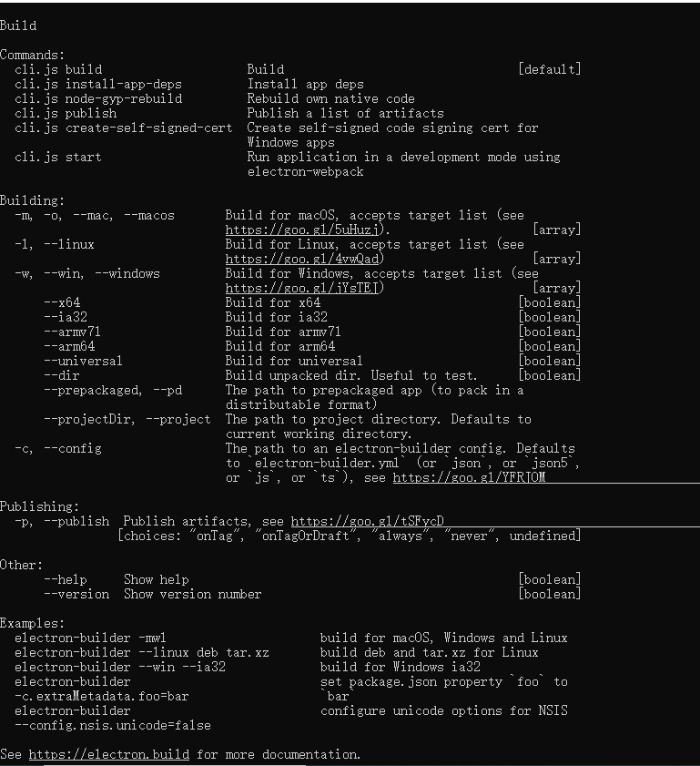Click the '--projectDir, --project' option text
Viewport: 700px width, 766px height.
point(127,419)
